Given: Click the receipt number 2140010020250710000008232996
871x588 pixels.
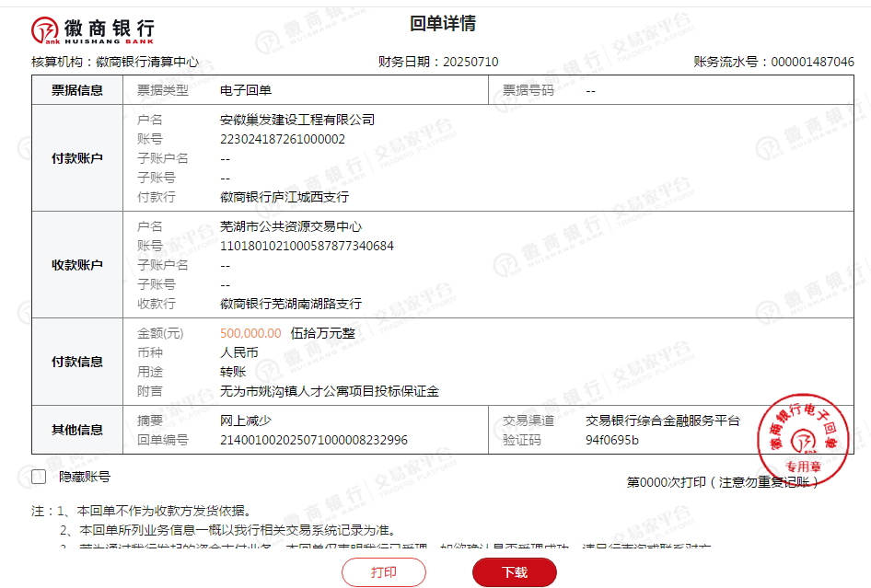Looking at the screenshot, I should click(x=314, y=440).
